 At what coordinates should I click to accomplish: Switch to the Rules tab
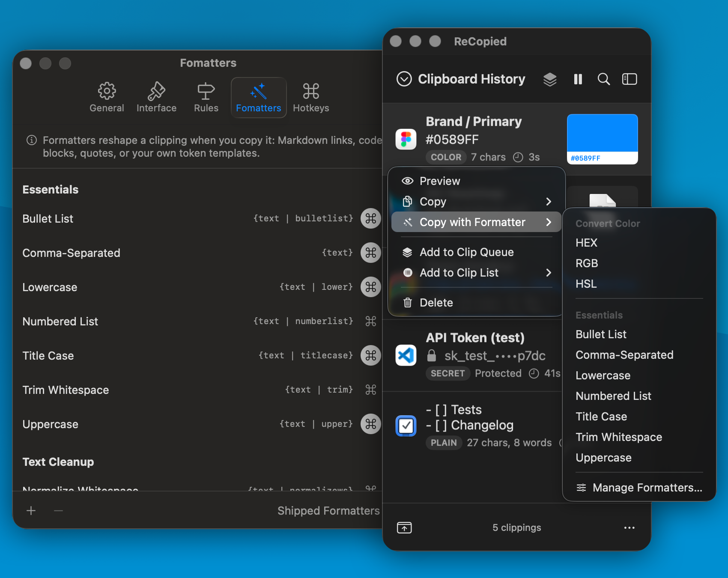pyautogui.click(x=206, y=98)
